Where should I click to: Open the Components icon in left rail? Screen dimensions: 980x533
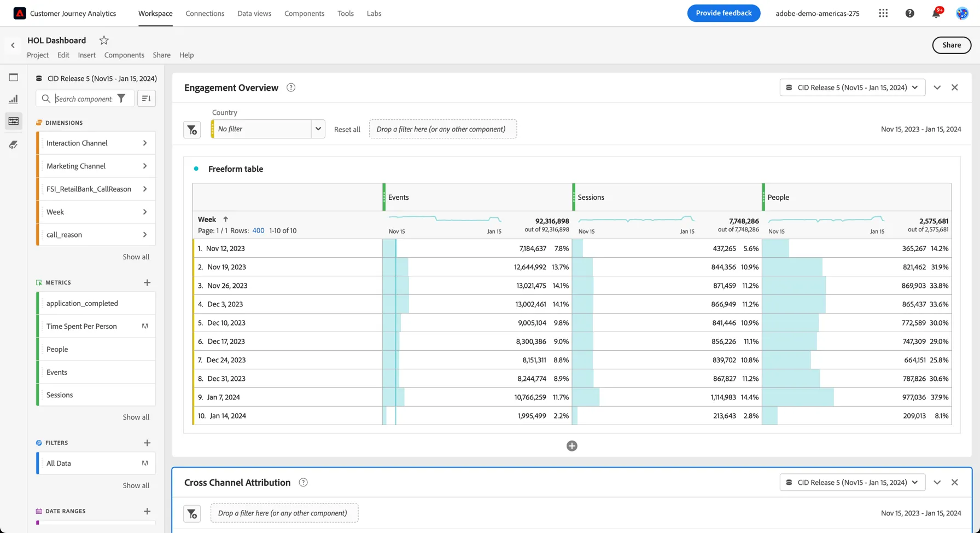tap(14, 121)
